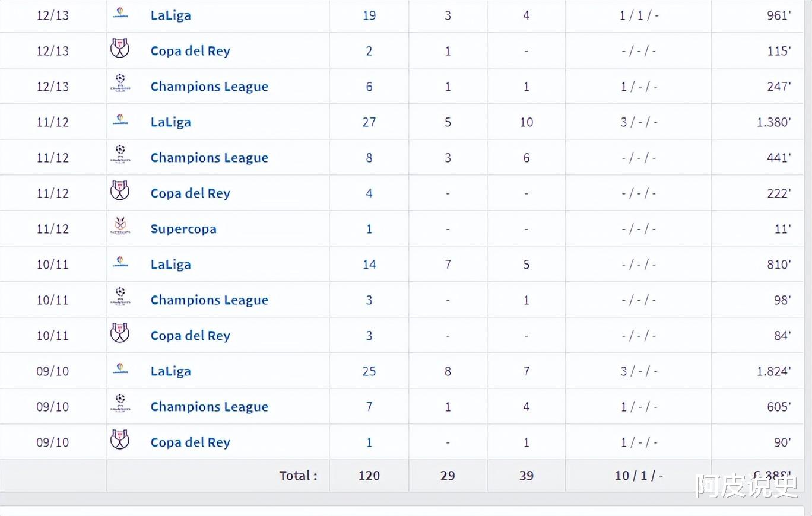Click the LaLiga logo in the 12/13 row
The height and width of the screenshot is (516, 812).
(120, 13)
